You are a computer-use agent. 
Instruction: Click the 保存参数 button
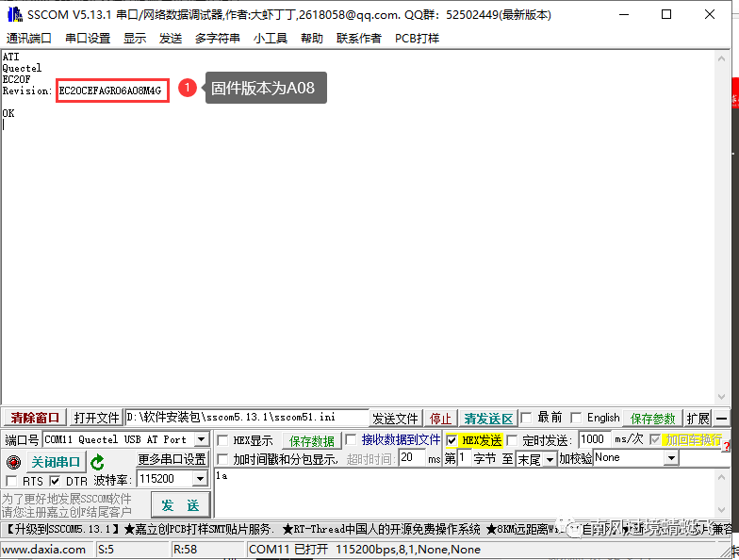tap(652, 419)
